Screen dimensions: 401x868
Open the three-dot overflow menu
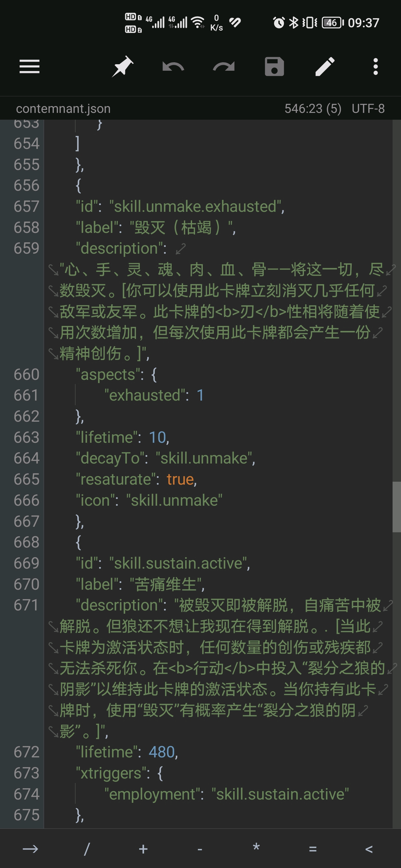point(375,66)
